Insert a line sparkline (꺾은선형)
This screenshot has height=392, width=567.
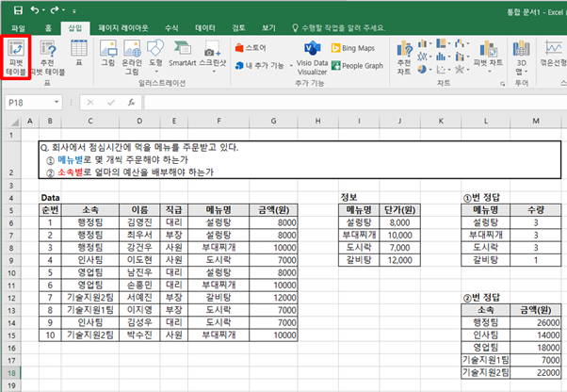tap(554, 53)
